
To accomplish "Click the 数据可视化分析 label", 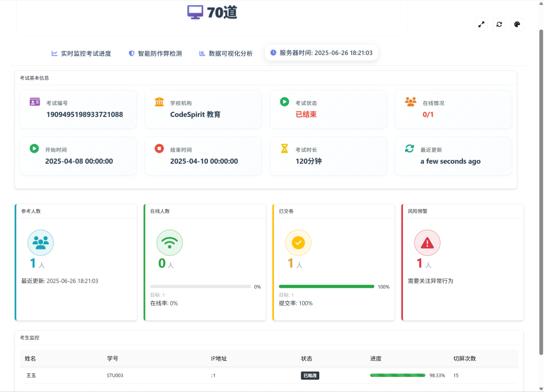I will [231, 53].
